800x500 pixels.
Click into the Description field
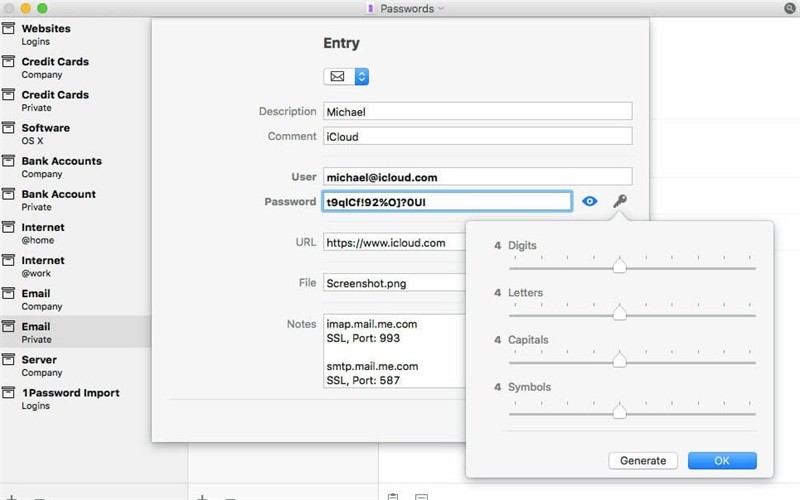pos(478,111)
